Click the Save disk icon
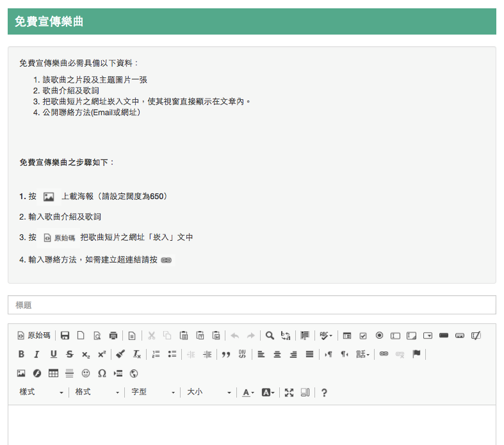 [x=65, y=335]
